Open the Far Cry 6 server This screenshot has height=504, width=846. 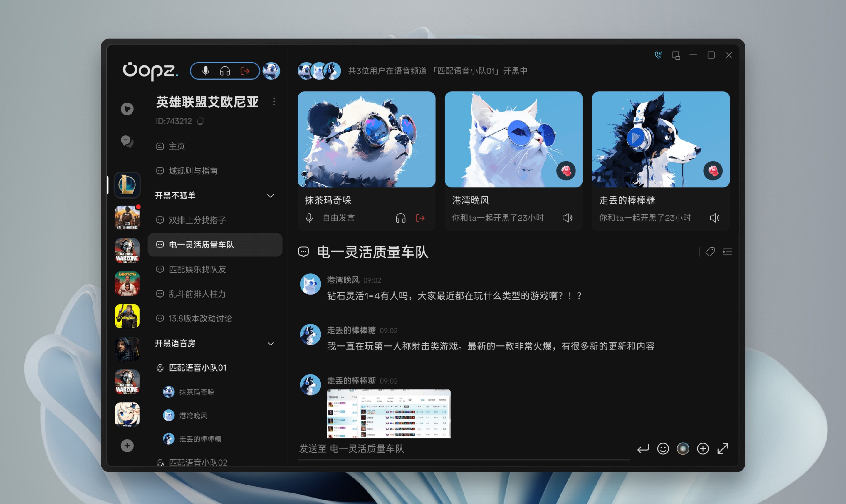pyautogui.click(x=127, y=283)
